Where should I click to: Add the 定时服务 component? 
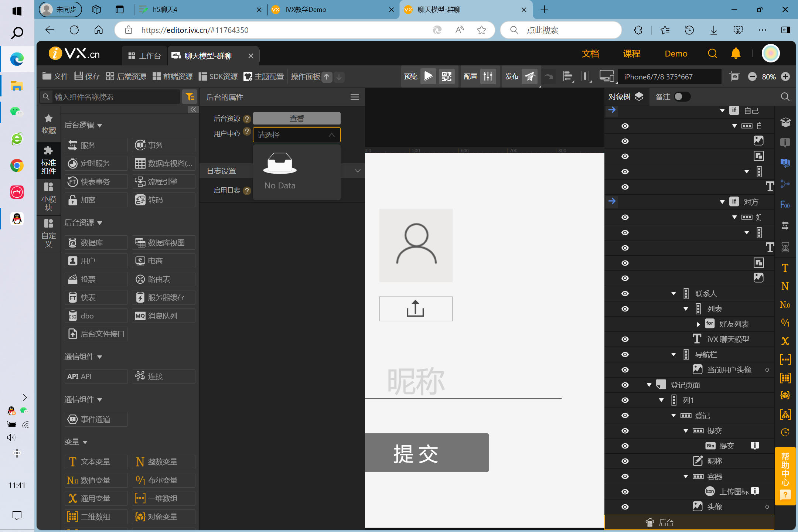(x=96, y=163)
